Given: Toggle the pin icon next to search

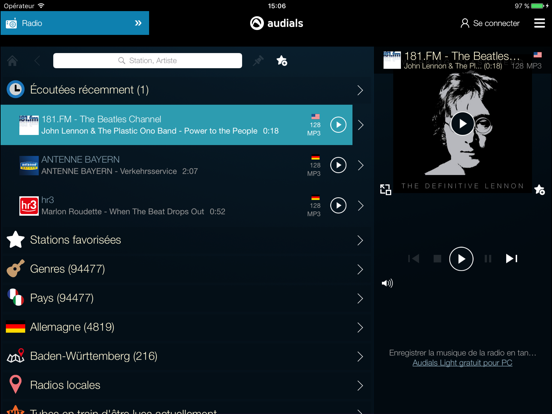Looking at the screenshot, I should click(258, 61).
